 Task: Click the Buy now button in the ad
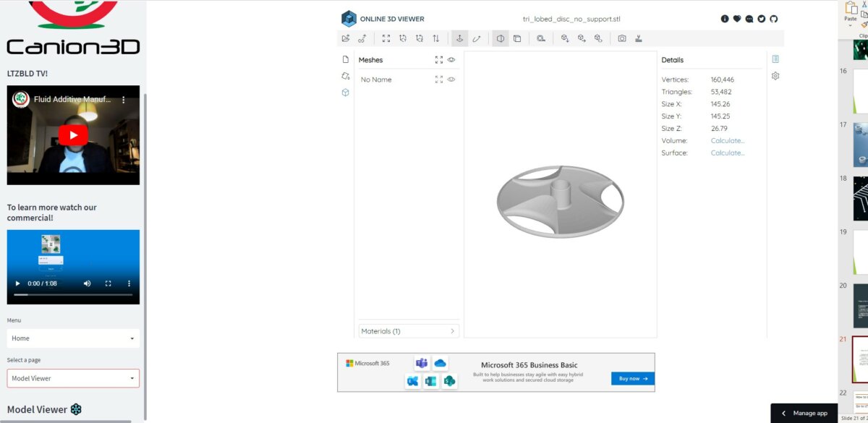(x=632, y=378)
